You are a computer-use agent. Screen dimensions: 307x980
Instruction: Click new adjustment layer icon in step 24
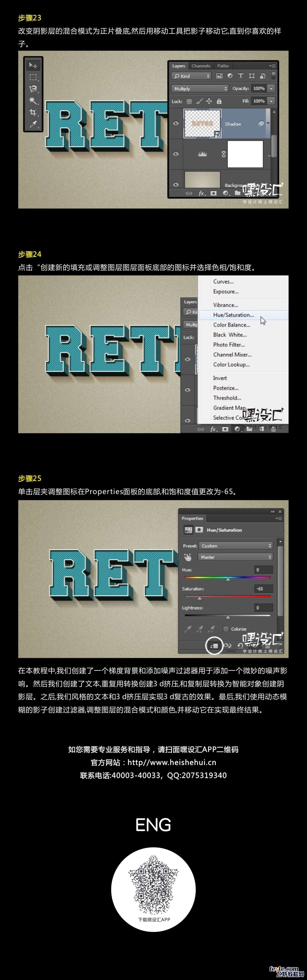237,429
